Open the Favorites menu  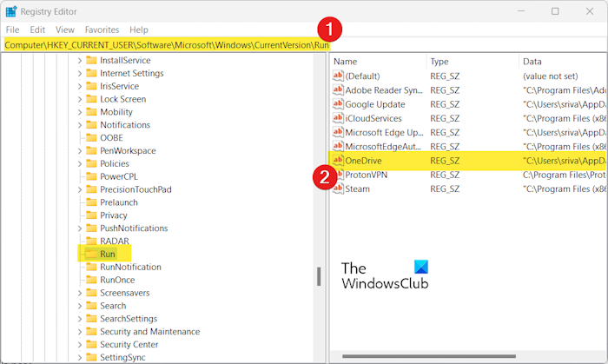[102, 30]
